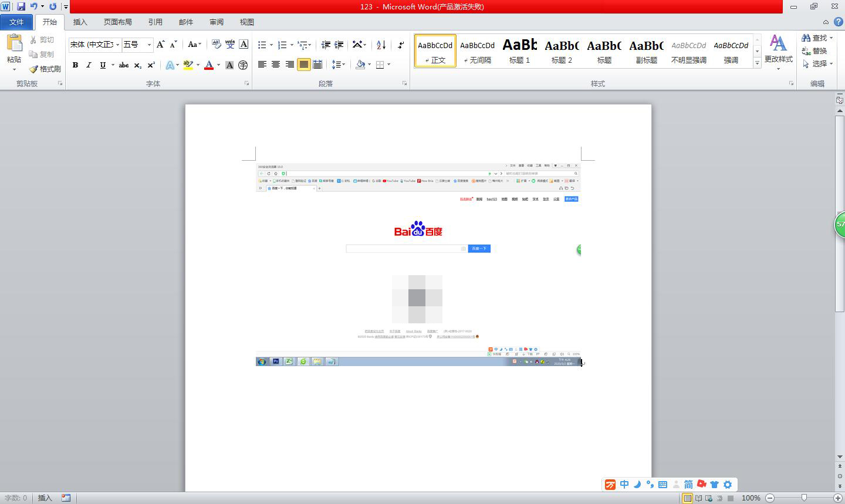Viewport: 845px width, 504px height.
Task: Toggle Sogou IME Chinese/English mode (中)
Action: [624, 485]
